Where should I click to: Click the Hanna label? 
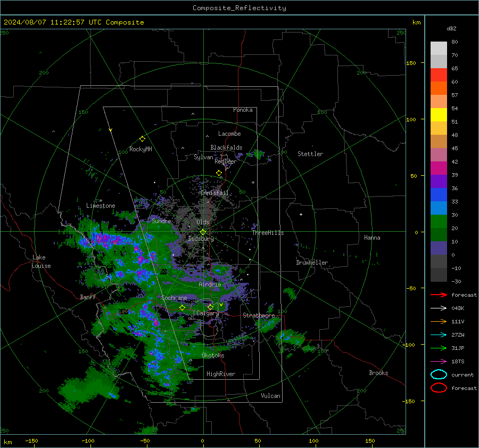coord(372,238)
